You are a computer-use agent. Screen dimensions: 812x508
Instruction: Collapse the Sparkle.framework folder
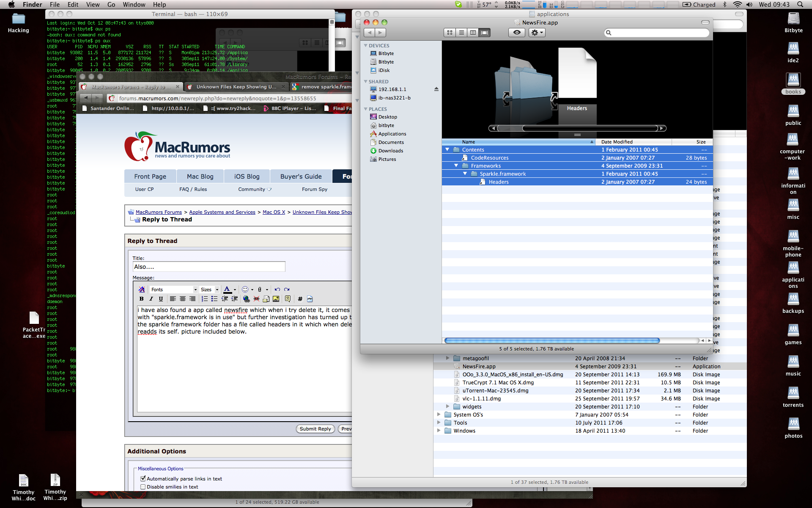(x=465, y=174)
